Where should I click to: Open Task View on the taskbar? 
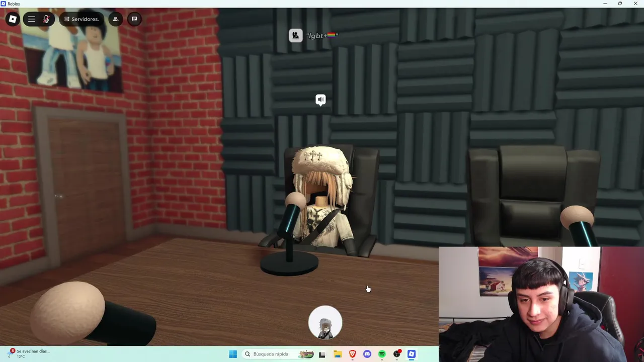click(x=322, y=354)
